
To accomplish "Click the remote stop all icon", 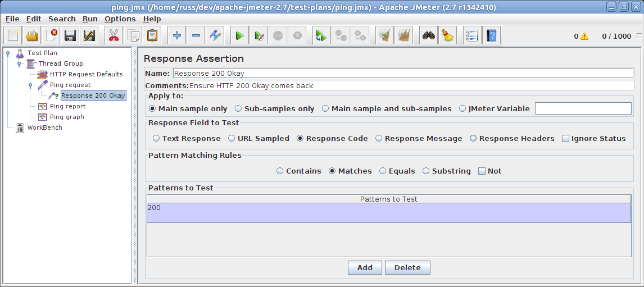I will point(341,36).
